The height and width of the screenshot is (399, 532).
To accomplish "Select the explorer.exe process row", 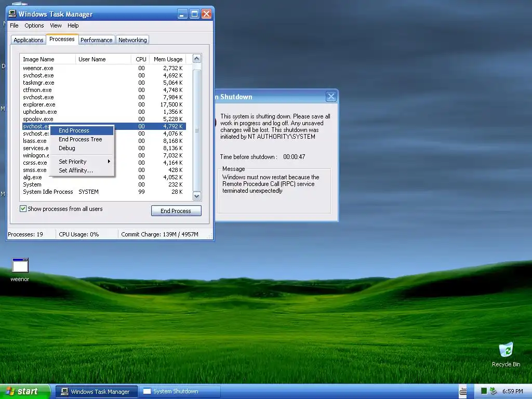I will click(103, 104).
